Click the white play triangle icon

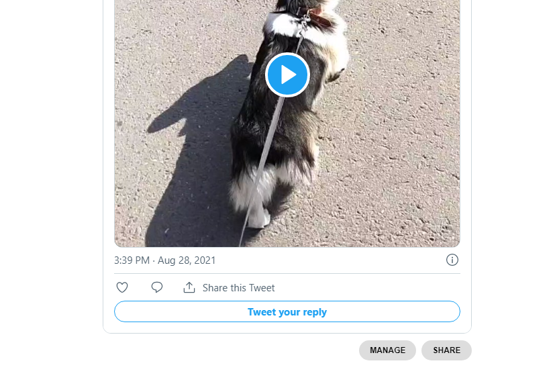(289, 75)
